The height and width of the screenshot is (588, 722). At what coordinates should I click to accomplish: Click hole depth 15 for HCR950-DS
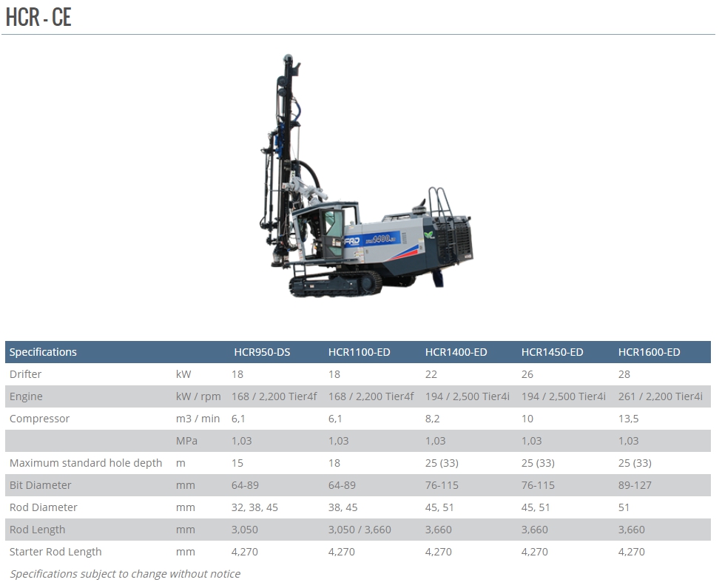pos(237,463)
